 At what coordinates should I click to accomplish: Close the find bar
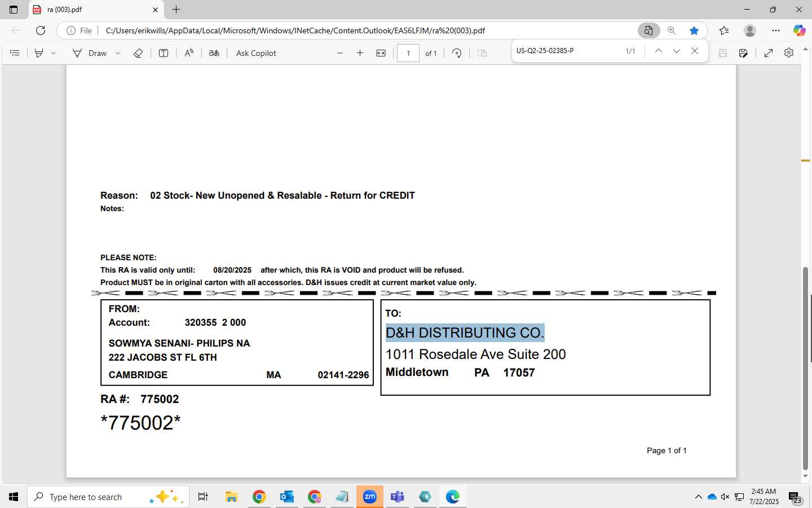[x=695, y=51]
